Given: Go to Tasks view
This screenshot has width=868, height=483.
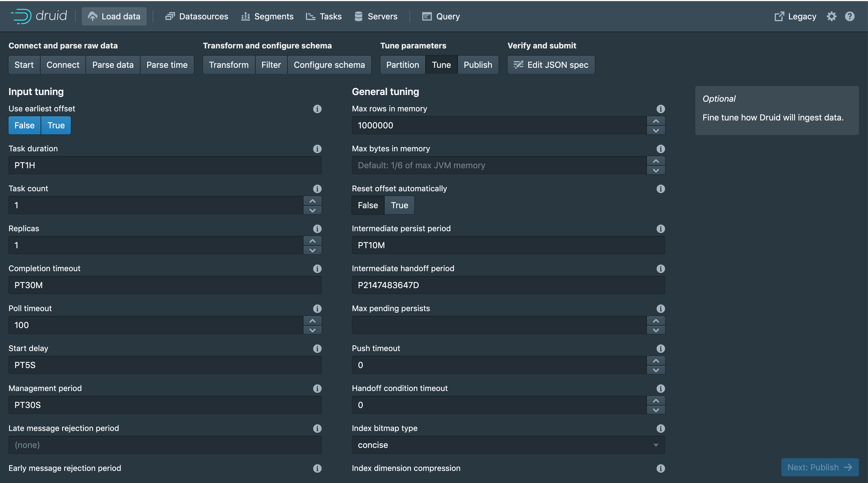Looking at the screenshot, I should (x=323, y=16).
